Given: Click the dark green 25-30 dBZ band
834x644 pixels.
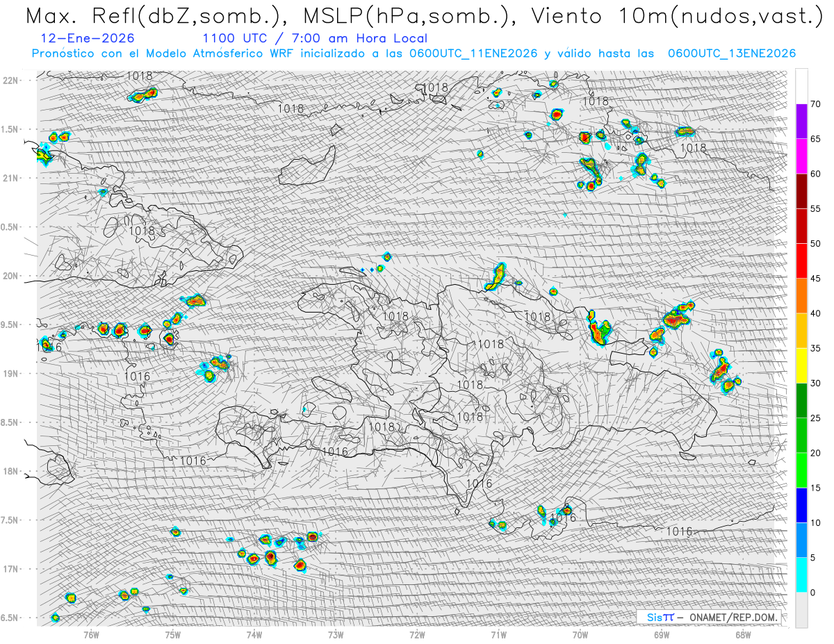Looking at the screenshot, I should 801,400.
